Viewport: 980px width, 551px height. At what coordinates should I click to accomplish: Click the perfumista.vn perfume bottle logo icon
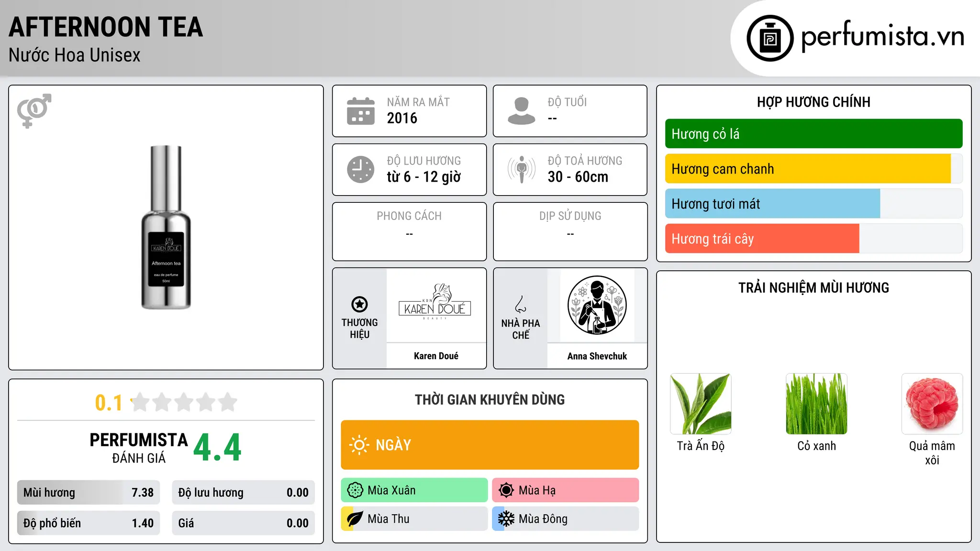click(x=770, y=38)
